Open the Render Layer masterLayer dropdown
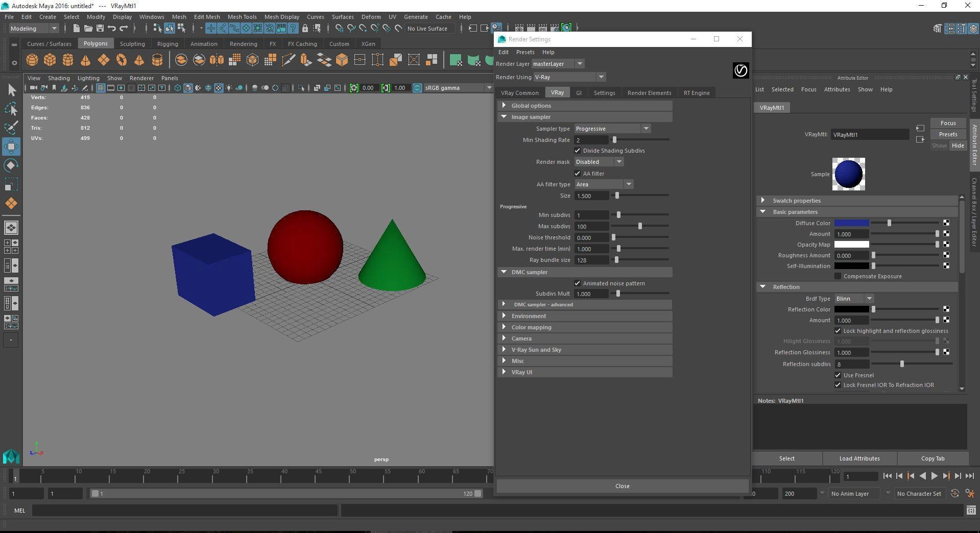 point(558,64)
